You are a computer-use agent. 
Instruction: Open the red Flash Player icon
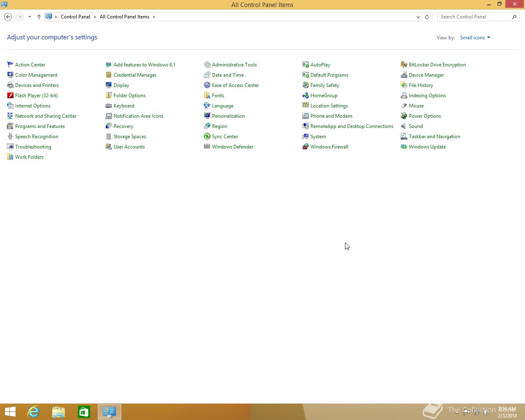pyautogui.click(x=10, y=95)
